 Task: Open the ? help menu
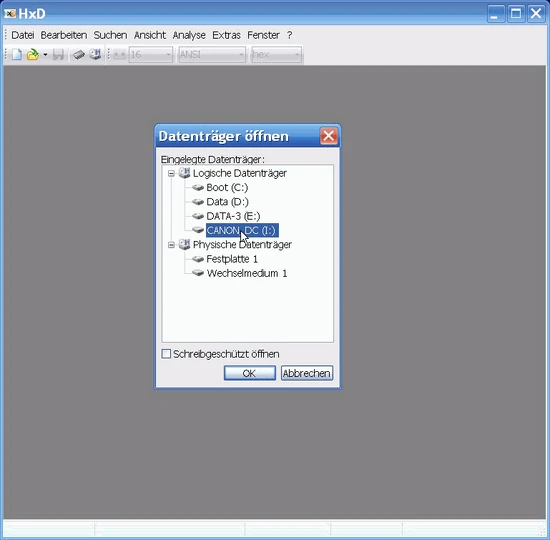point(289,35)
